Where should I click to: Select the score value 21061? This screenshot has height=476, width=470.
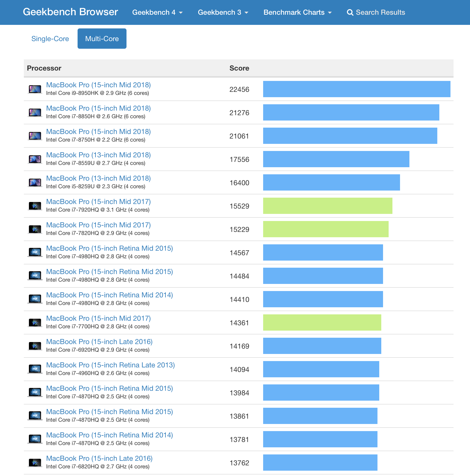pyautogui.click(x=239, y=136)
